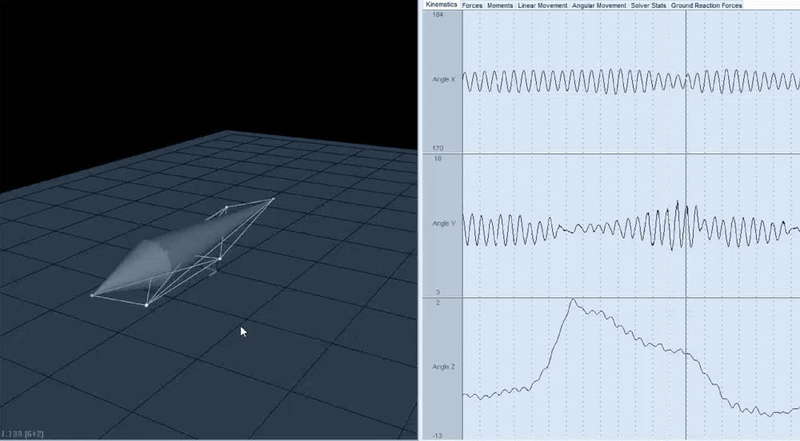
Task: Click the 184 axis maximum of Angle X
Action: [437, 15]
